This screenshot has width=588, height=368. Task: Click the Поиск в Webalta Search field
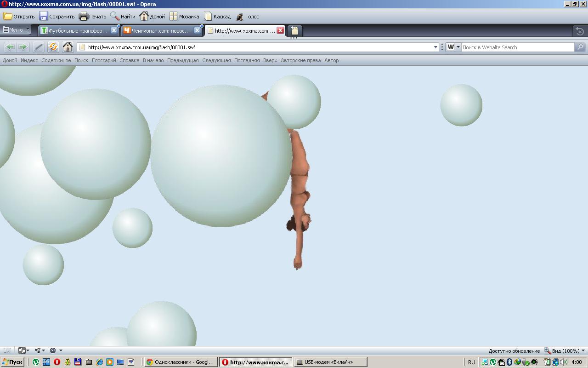tap(517, 47)
